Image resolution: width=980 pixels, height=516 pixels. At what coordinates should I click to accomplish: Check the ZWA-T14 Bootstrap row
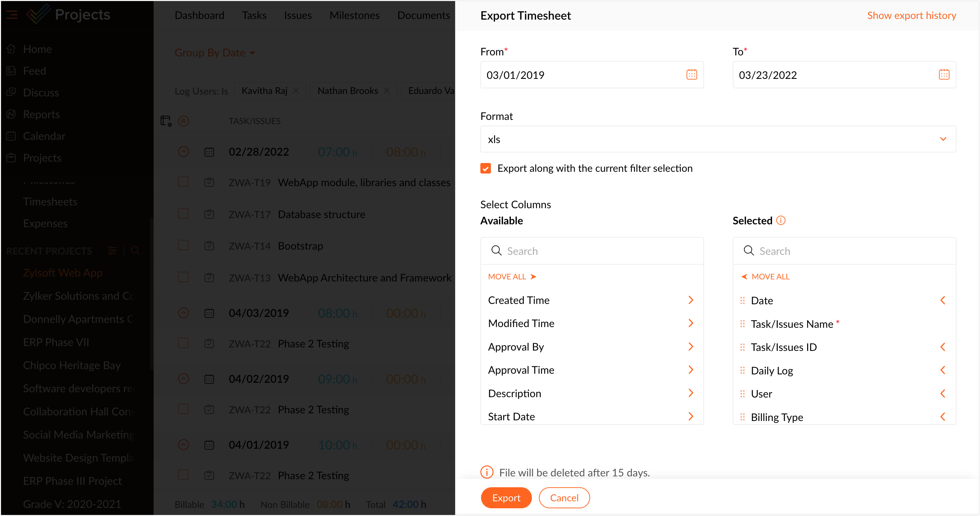[183, 246]
